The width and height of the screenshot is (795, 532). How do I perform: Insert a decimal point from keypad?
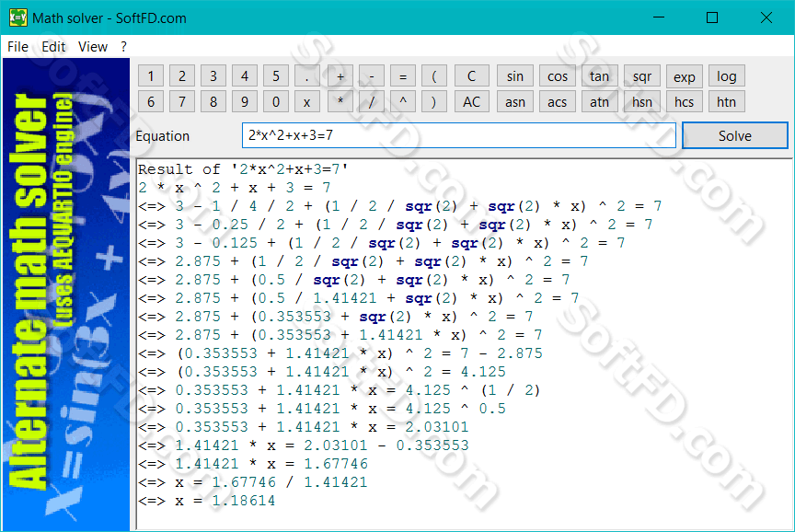[307, 76]
